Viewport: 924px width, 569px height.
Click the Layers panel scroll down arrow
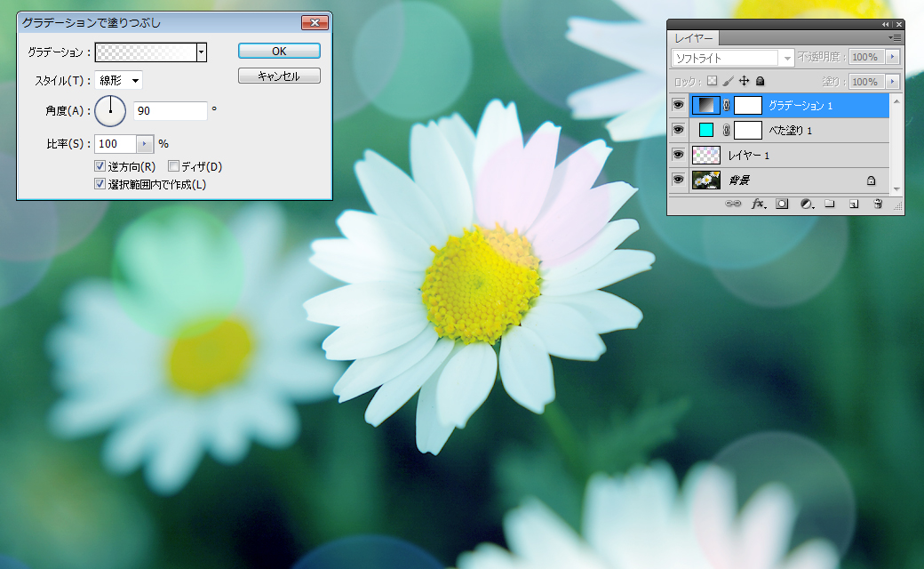896,189
